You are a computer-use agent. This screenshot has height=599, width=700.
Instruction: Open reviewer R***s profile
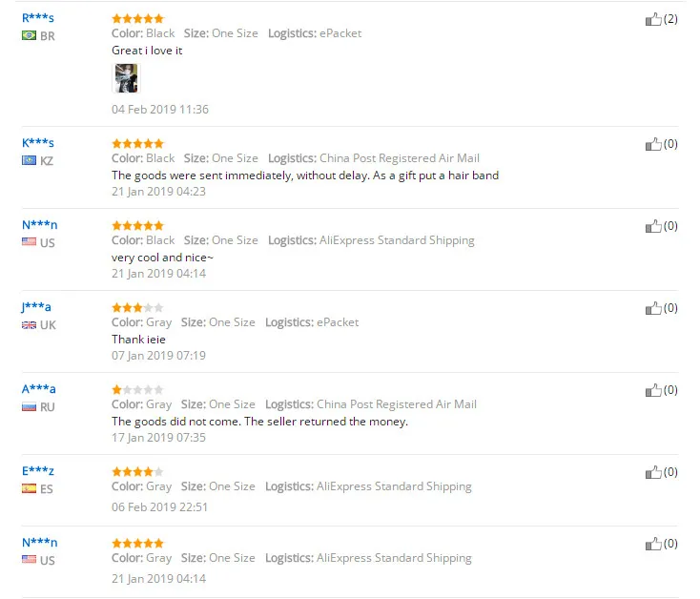(x=38, y=18)
